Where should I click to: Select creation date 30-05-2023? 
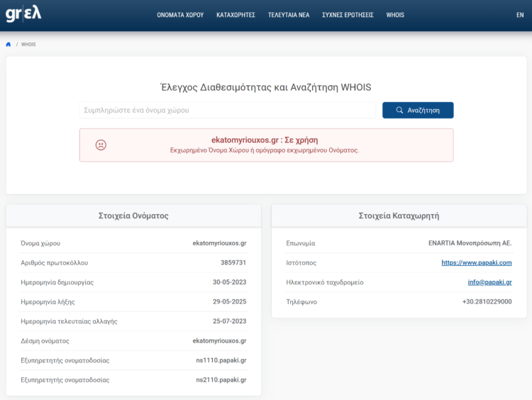[229, 282]
